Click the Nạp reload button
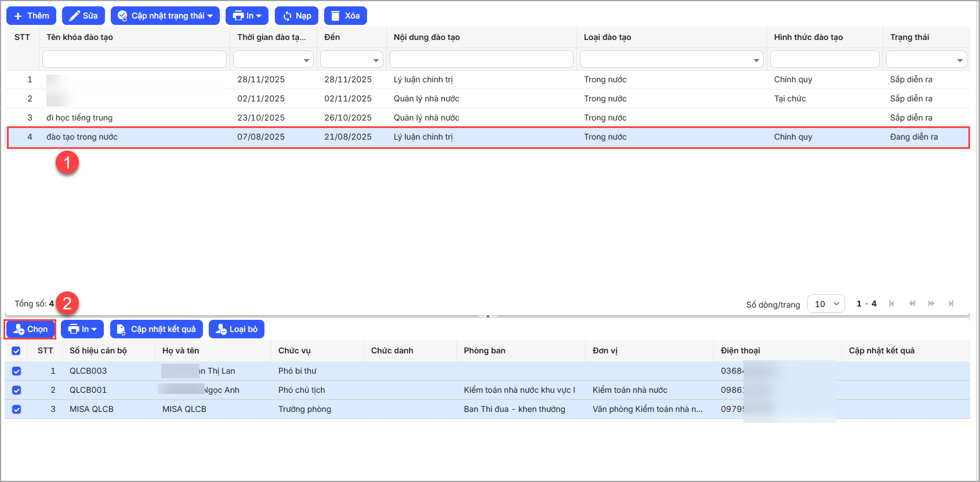Image resolution: width=980 pixels, height=482 pixels. coord(296,16)
